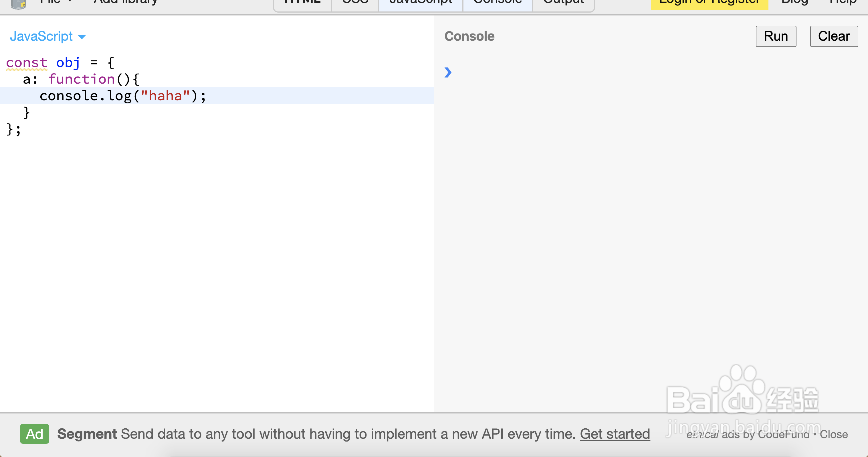Toggle the HTML panel tab
This screenshot has width=868, height=457.
tap(302, 3)
